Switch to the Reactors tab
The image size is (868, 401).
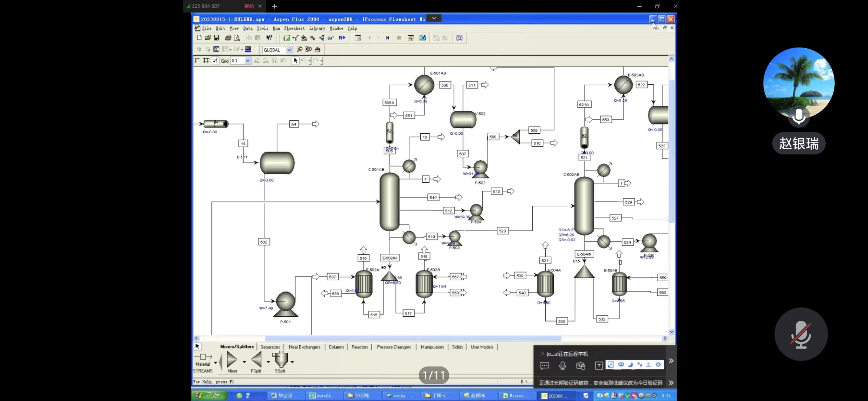pyautogui.click(x=360, y=347)
